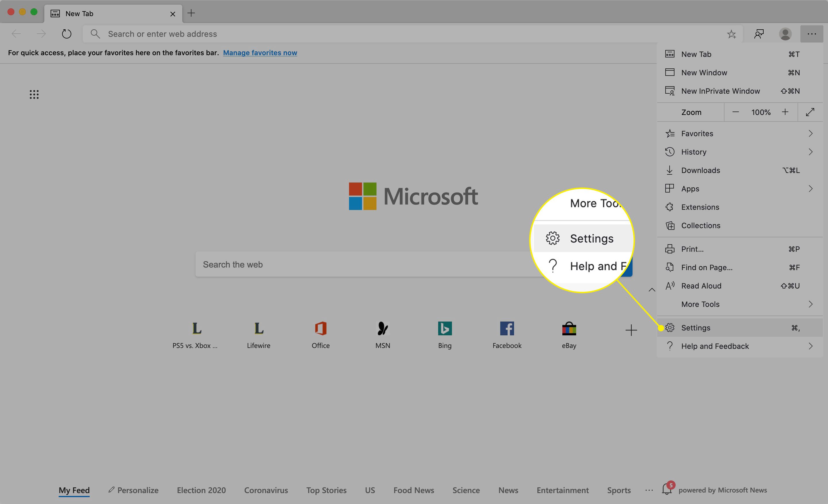
Task: Add page to favorites star icon
Action: click(x=731, y=34)
